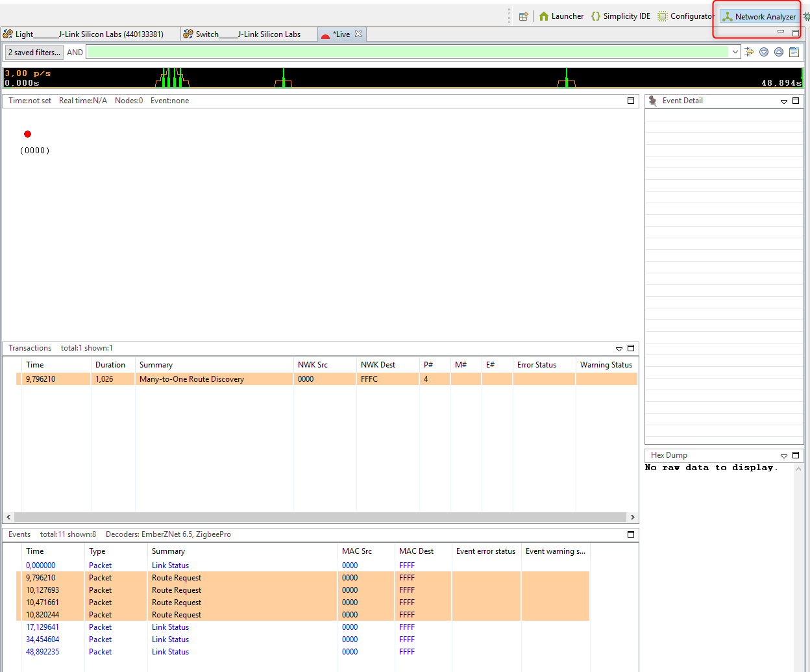Viewport: 810px width, 672px height.
Task: Maximize the Events pane
Action: (631, 534)
